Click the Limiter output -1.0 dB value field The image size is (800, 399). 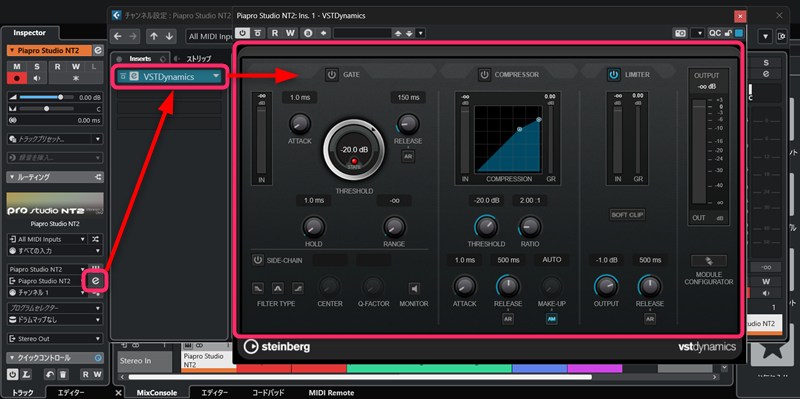tap(606, 260)
